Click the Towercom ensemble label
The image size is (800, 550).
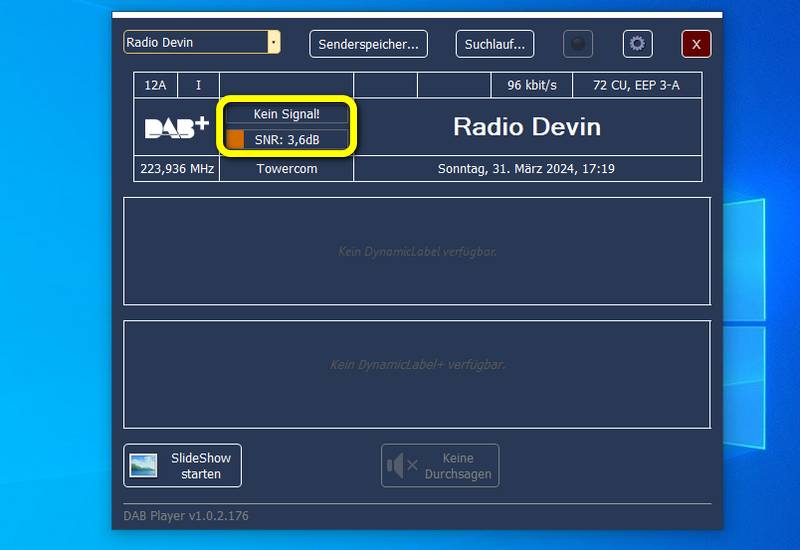point(287,169)
